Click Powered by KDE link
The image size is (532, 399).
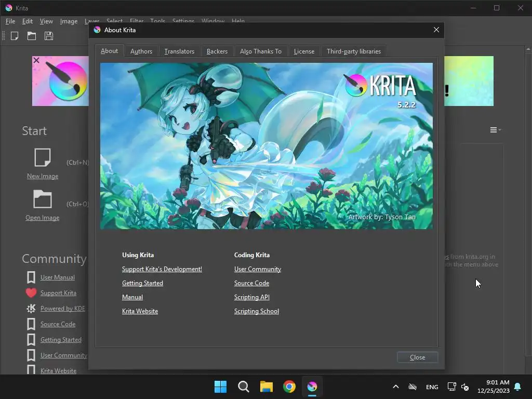pyautogui.click(x=63, y=309)
